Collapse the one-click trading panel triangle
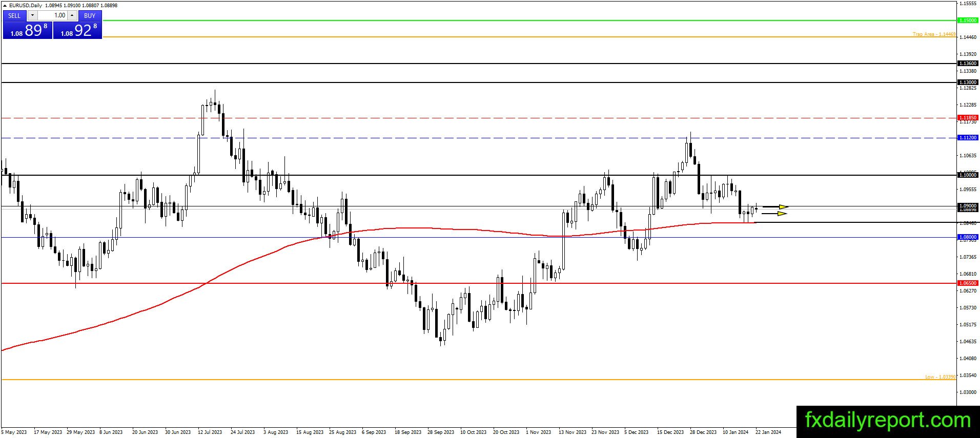The height and width of the screenshot is (438, 980). coord(5,5)
